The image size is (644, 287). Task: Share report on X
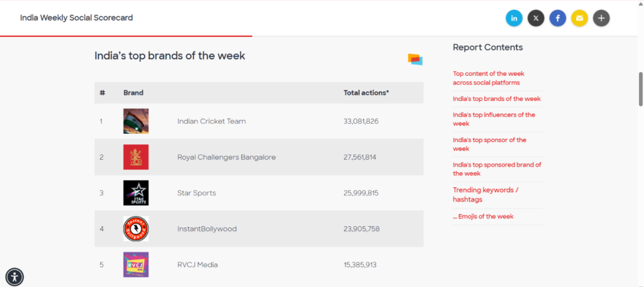536,18
